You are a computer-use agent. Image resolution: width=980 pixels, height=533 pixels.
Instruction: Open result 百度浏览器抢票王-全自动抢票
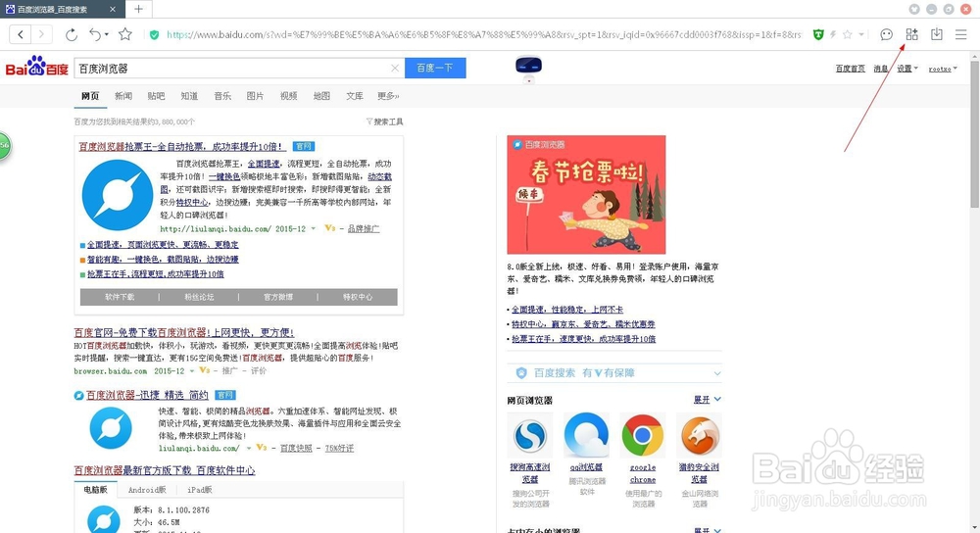tap(182, 146)
